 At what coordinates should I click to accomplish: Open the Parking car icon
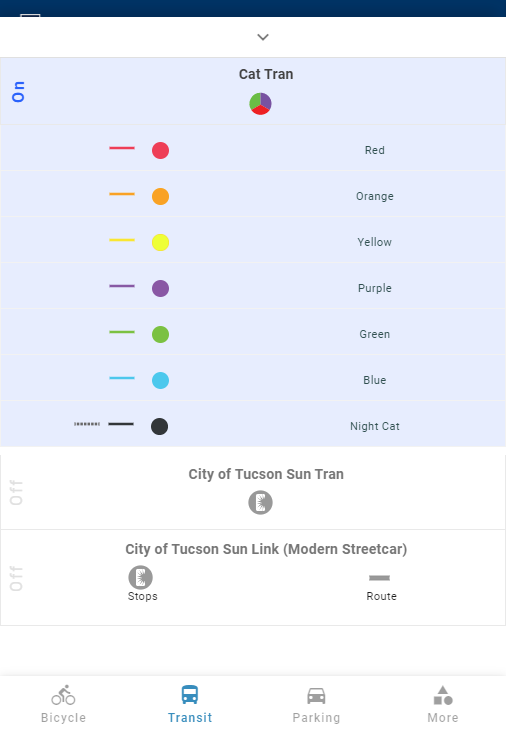316,696
